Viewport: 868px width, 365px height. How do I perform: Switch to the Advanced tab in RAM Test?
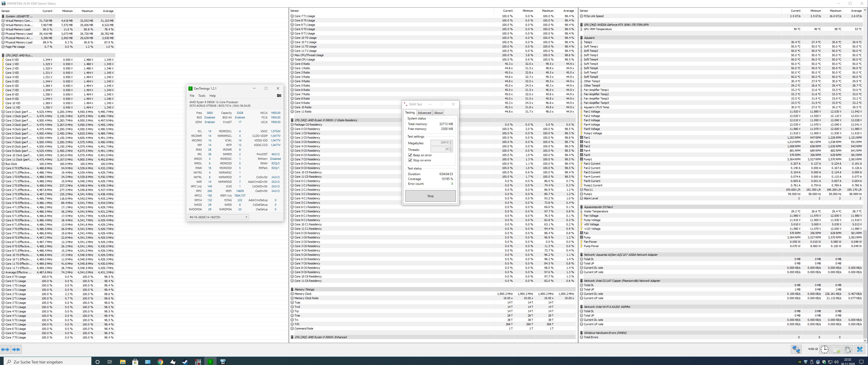click(425, 113)
